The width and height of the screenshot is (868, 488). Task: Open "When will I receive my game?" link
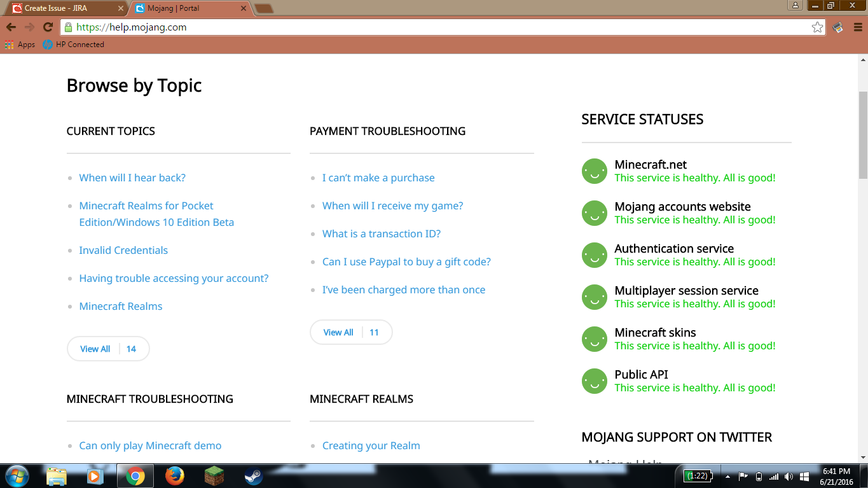(393, 206)
